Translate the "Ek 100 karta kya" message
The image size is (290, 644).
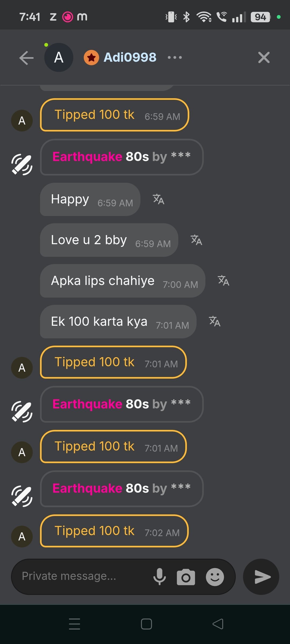215,321
